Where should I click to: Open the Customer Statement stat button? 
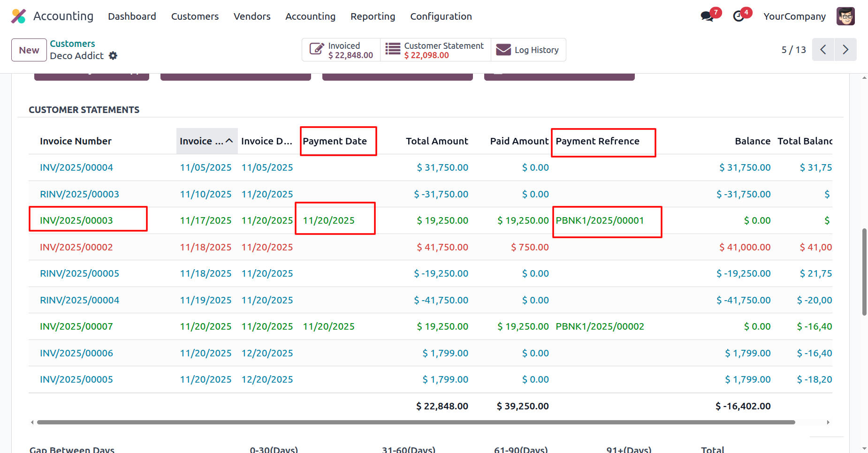(x=435, y=50)
